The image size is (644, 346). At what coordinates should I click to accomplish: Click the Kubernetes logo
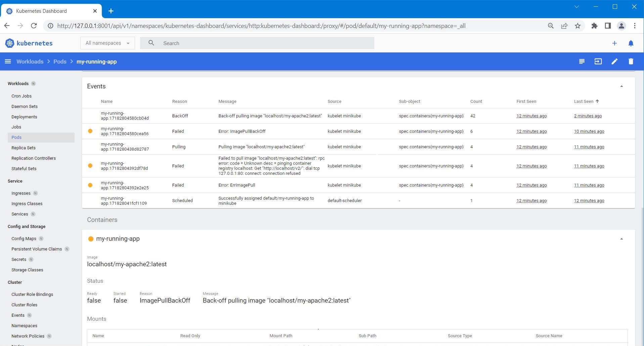pyautogui.click(x=29, y=43)
